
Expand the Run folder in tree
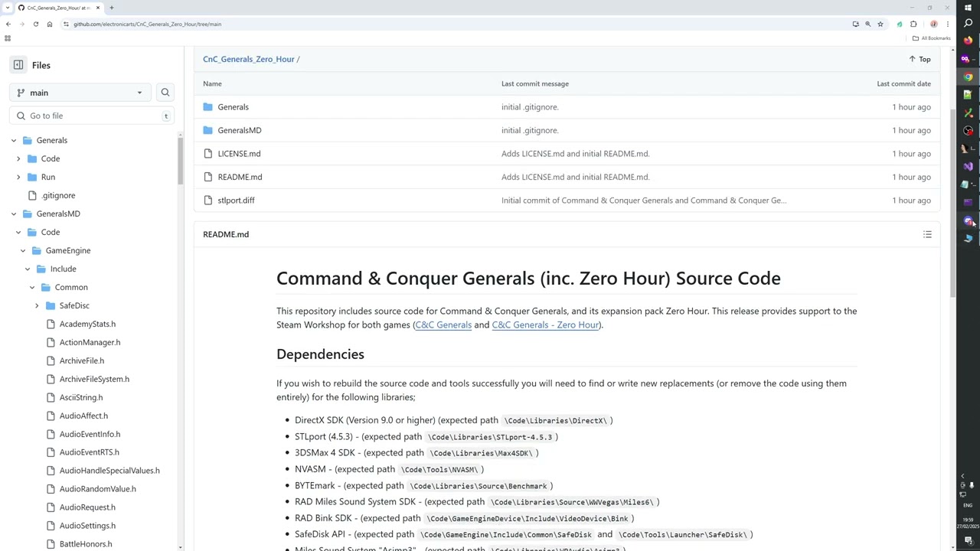(18, 177)
